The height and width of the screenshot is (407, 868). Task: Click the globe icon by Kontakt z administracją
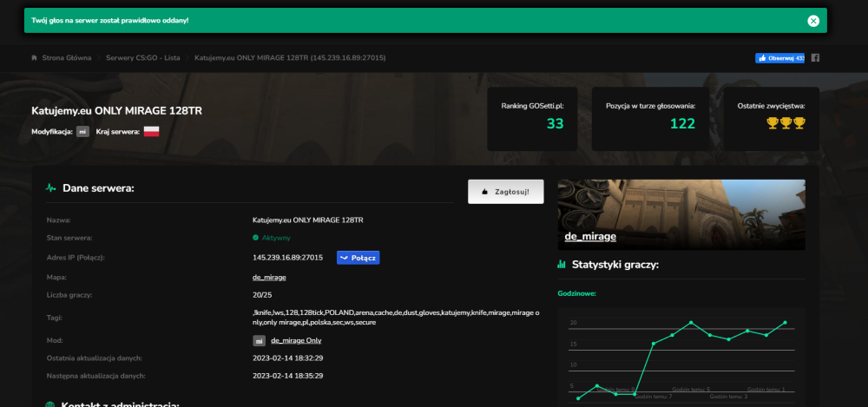coord(49,406)
